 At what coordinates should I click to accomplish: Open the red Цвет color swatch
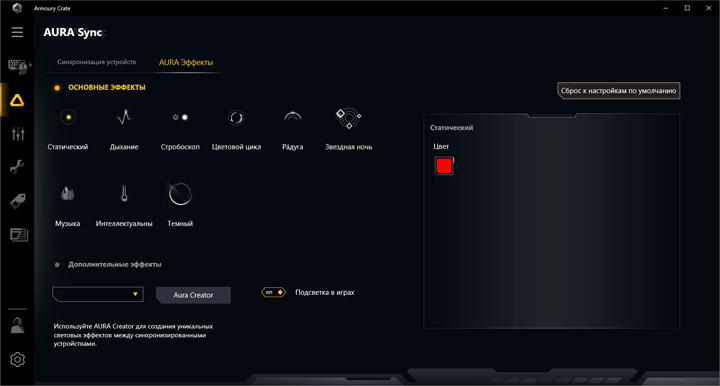444,166
